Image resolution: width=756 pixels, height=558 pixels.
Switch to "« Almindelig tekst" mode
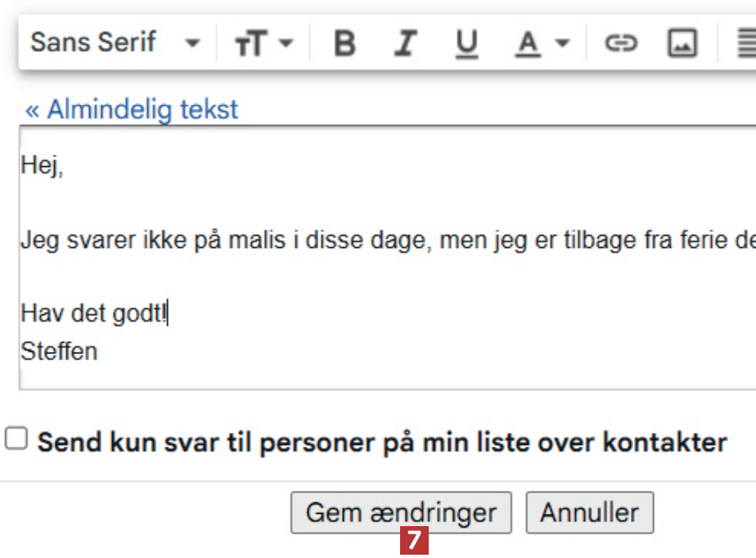click(131, 110)
